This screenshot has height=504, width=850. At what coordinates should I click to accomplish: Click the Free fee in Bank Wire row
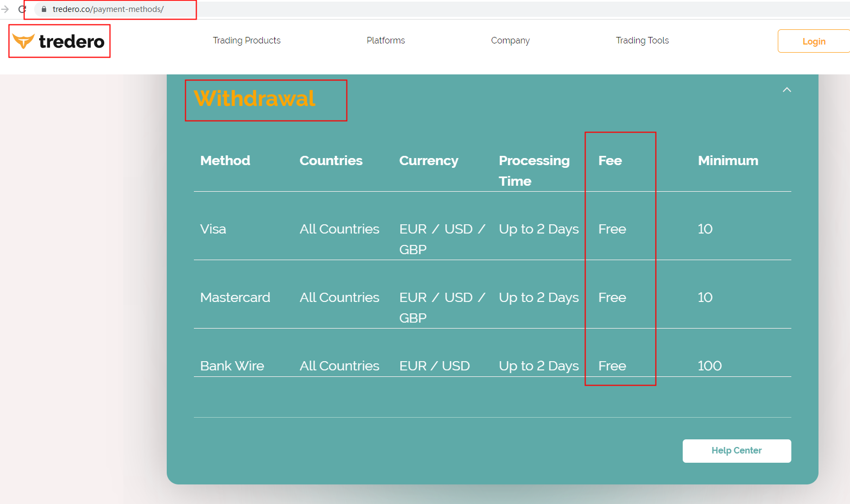[x=612, y=366]
